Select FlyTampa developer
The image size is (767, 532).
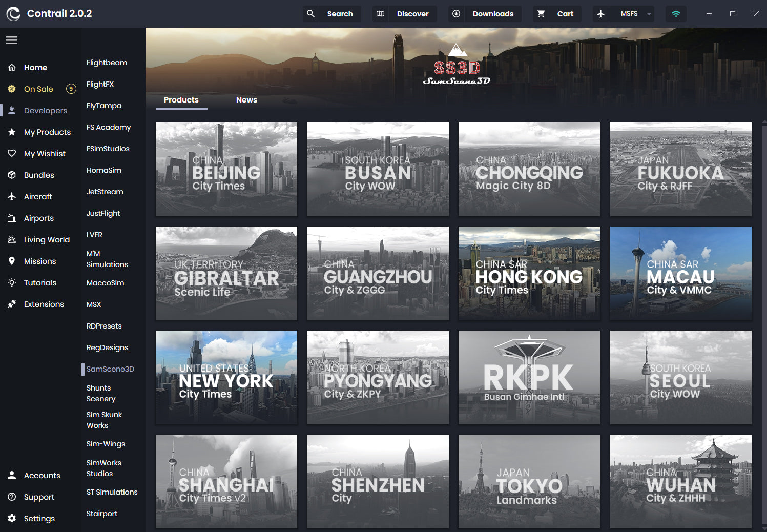coord(104,106)
